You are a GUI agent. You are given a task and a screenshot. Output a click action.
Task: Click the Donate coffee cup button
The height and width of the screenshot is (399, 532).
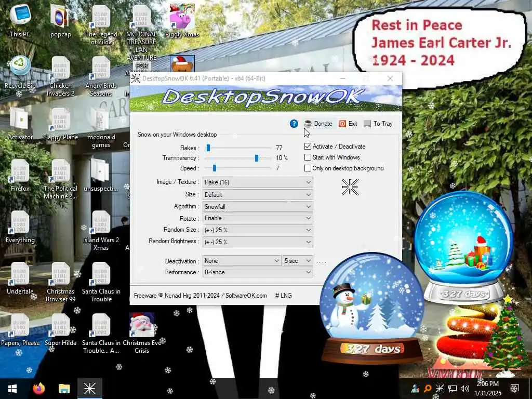tap(318, 124)
